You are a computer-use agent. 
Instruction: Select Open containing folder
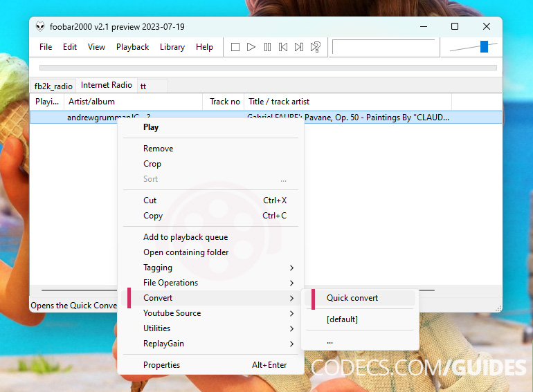coord(210,252)
